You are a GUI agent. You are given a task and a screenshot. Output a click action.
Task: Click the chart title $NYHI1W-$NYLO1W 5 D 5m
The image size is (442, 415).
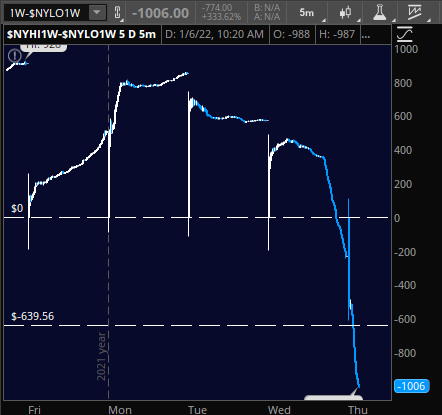pos(82,34)
